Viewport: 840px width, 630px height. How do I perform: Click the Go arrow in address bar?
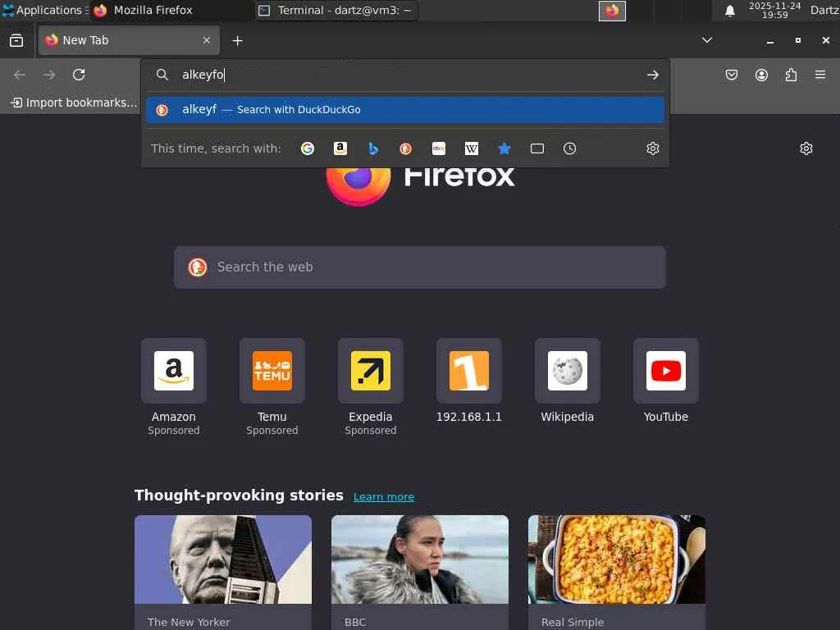[652, 75]
